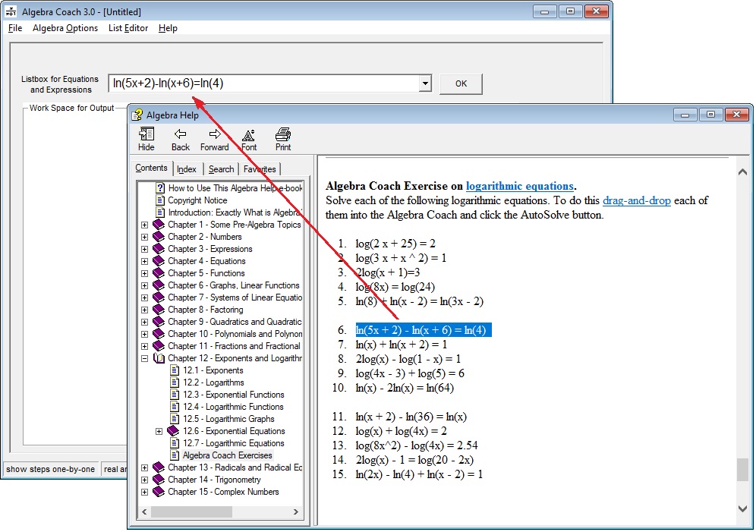Click the OK button beside the listbox

click(x=461, y=83)
